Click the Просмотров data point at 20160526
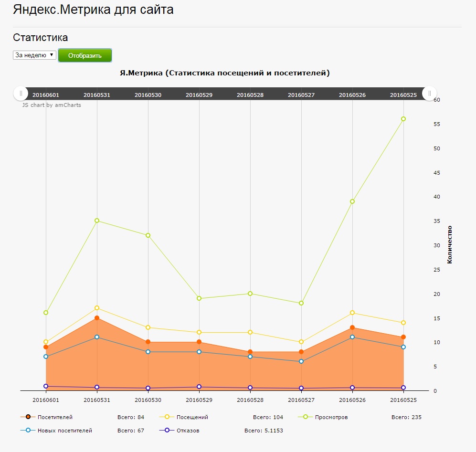476x452 pixels. 352,201
